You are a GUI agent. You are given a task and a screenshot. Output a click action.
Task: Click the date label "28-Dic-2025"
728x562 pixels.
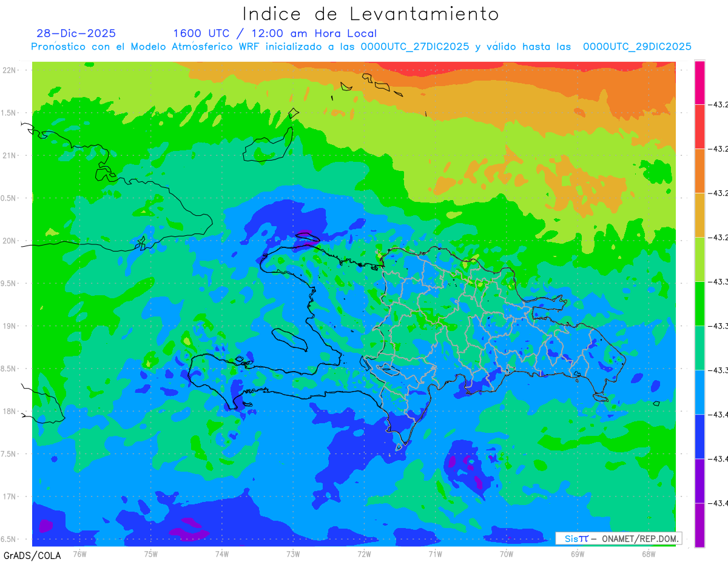click(76, 33)
